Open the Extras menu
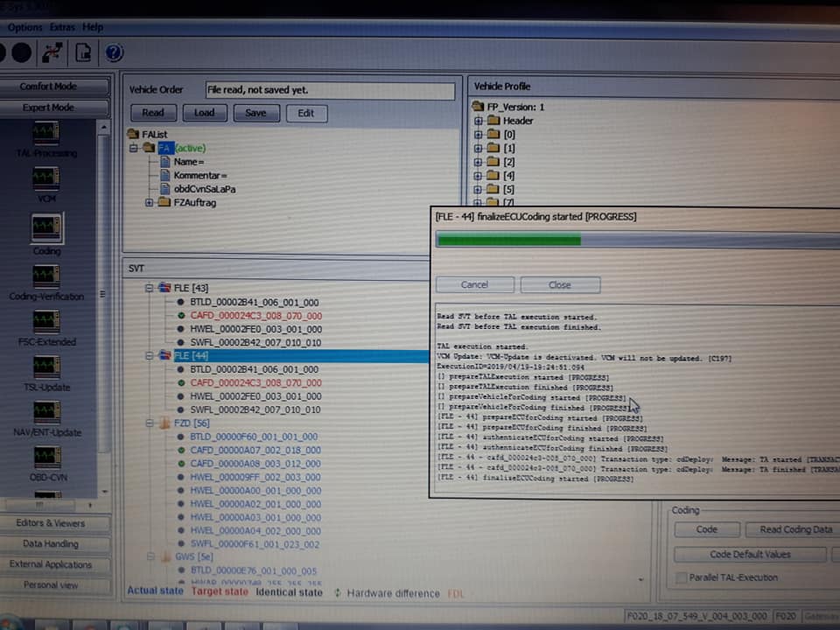The width and height of the screenshot is (840, 630). [62, 27]
